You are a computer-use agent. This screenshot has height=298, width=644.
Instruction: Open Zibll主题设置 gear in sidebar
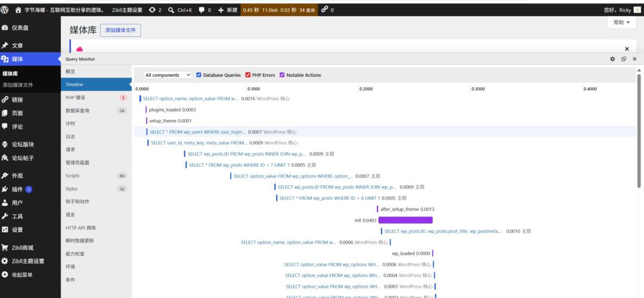coord(30,261)
